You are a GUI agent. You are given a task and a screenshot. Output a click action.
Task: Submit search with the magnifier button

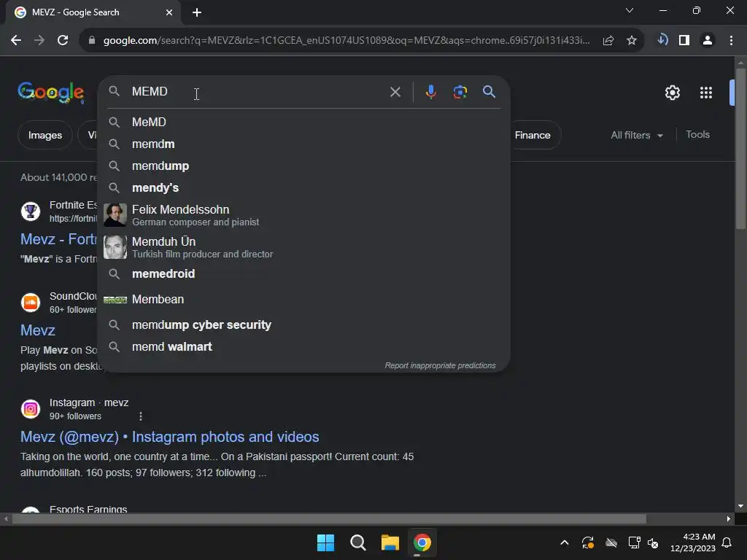[x=489, y=91]
